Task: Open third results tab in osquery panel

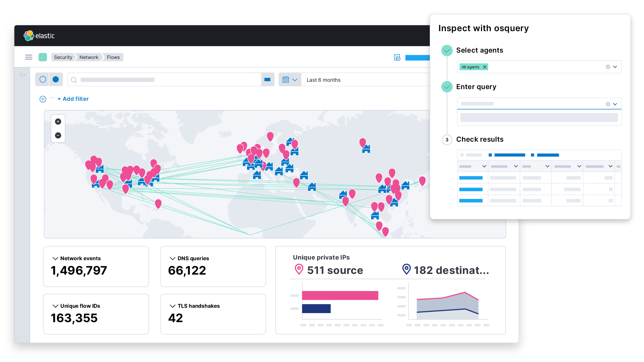Action: 545,155
